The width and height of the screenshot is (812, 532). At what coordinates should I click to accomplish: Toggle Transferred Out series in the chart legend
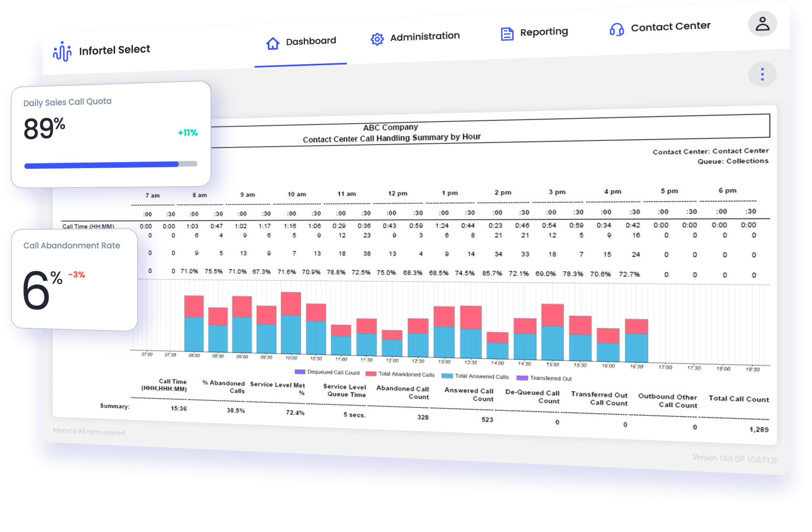pyautogui.click(x=522, y=378)
